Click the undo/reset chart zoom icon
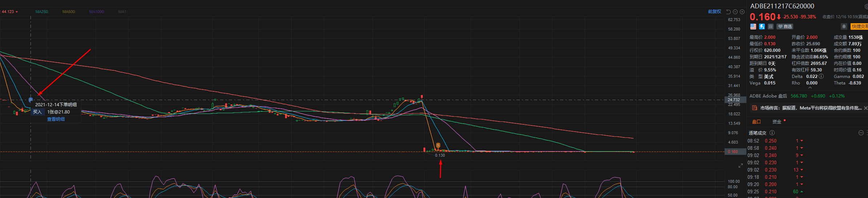The width and height of the screenshot is (868, 198). click(x=728, y=12)
